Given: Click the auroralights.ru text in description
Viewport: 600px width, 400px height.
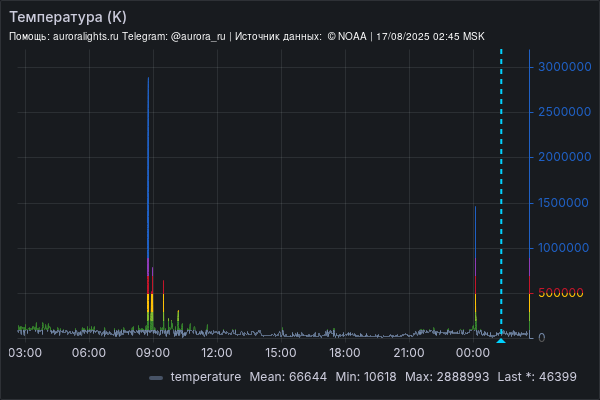Looking at the screenshot, I should [x=86, y=37].
